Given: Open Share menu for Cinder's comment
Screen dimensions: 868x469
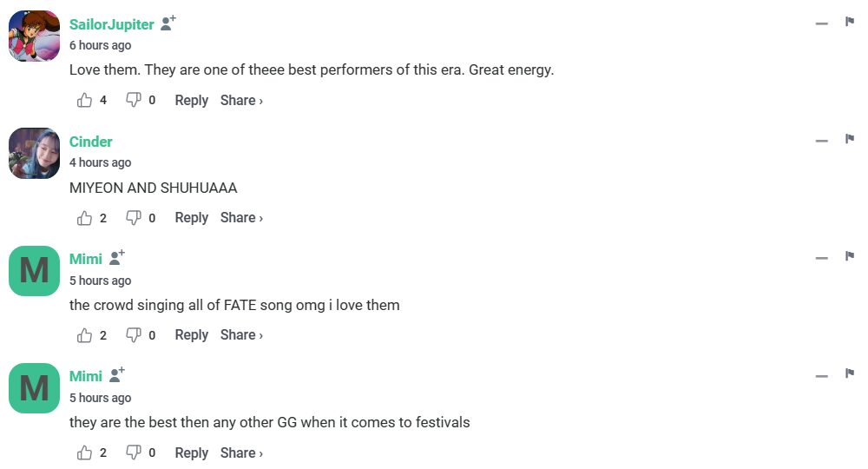Looking at the screenshot, I should 241,218.
